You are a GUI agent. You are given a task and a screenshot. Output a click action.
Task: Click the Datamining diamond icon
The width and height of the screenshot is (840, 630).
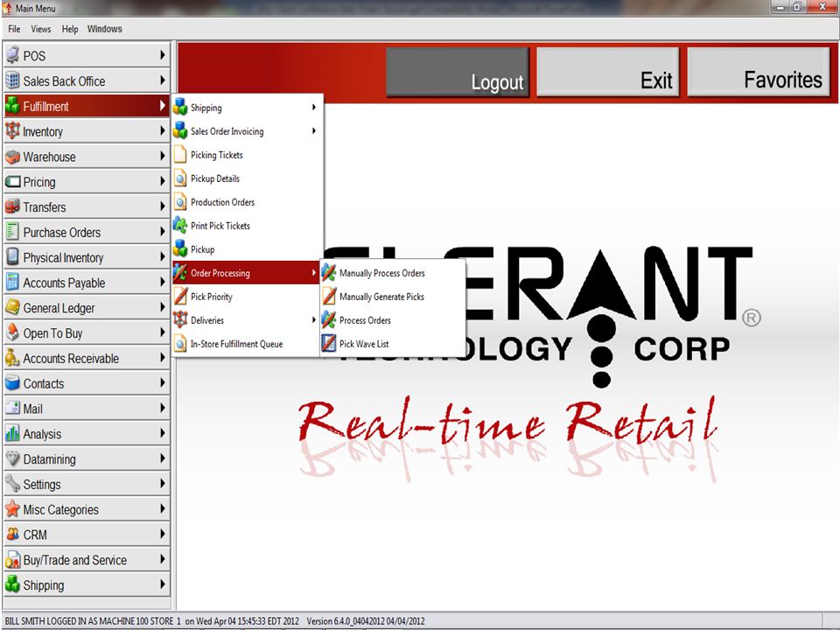coord(12,458)
